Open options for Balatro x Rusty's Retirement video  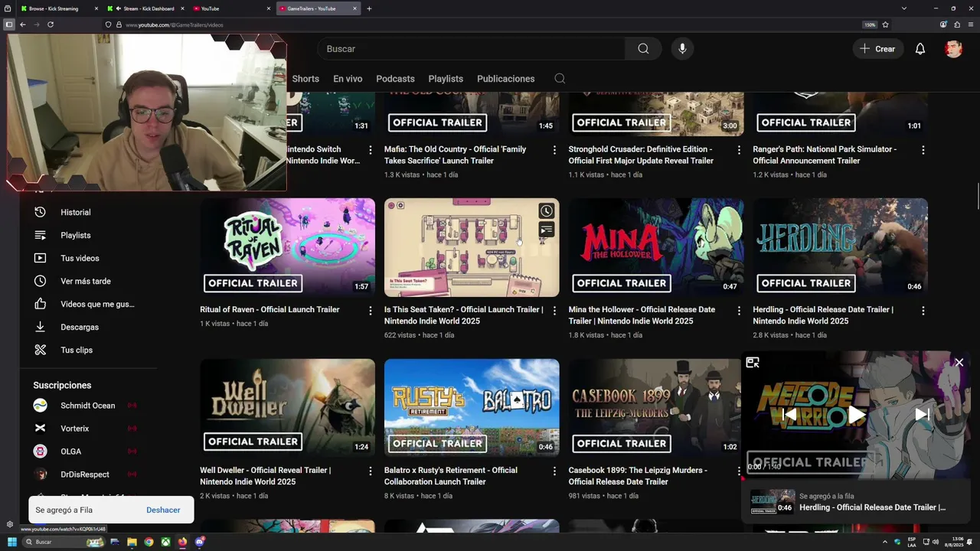click(554, 471)
